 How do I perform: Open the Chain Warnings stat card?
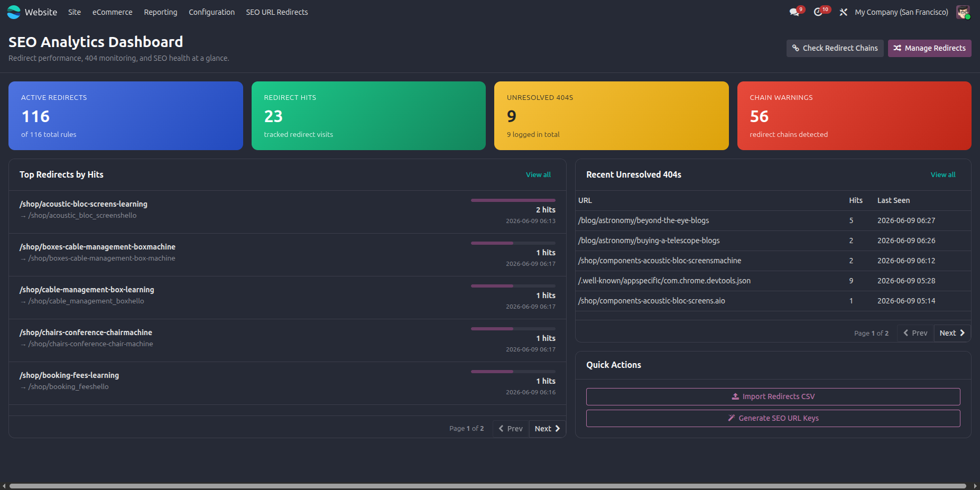[x=854, y=116]
